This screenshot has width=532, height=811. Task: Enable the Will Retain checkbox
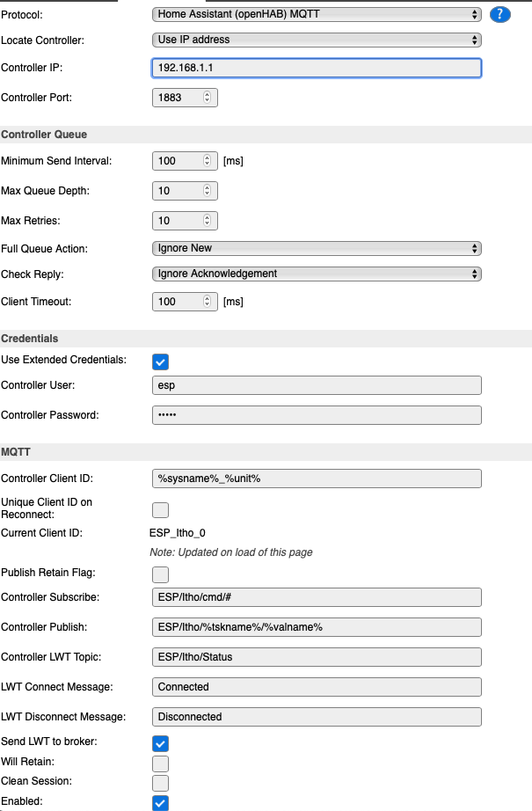(160, 764)
